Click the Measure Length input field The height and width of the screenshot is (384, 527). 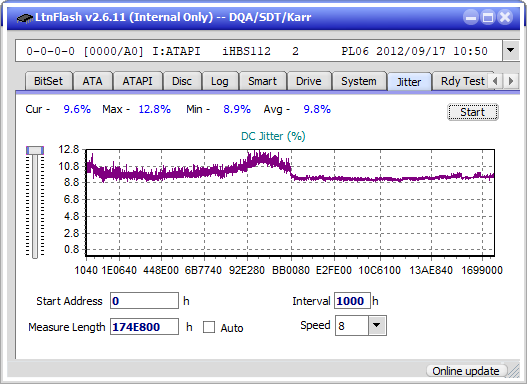tap(145, 327)
